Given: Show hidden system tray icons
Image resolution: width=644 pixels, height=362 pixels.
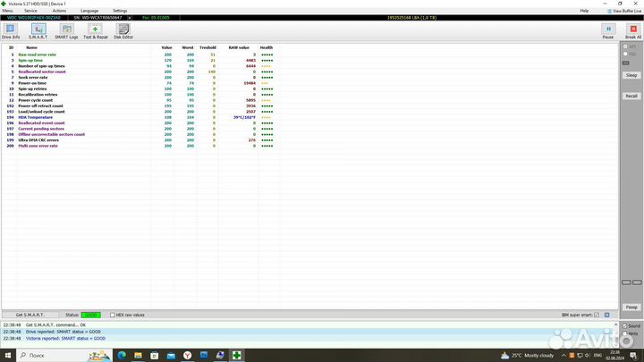Looking at the screenshot, I should (563, 355).
